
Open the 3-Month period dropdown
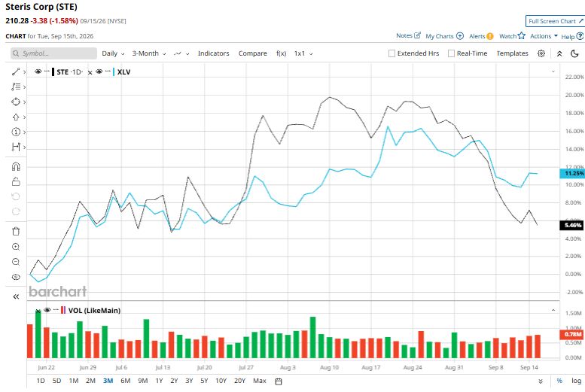149,53
